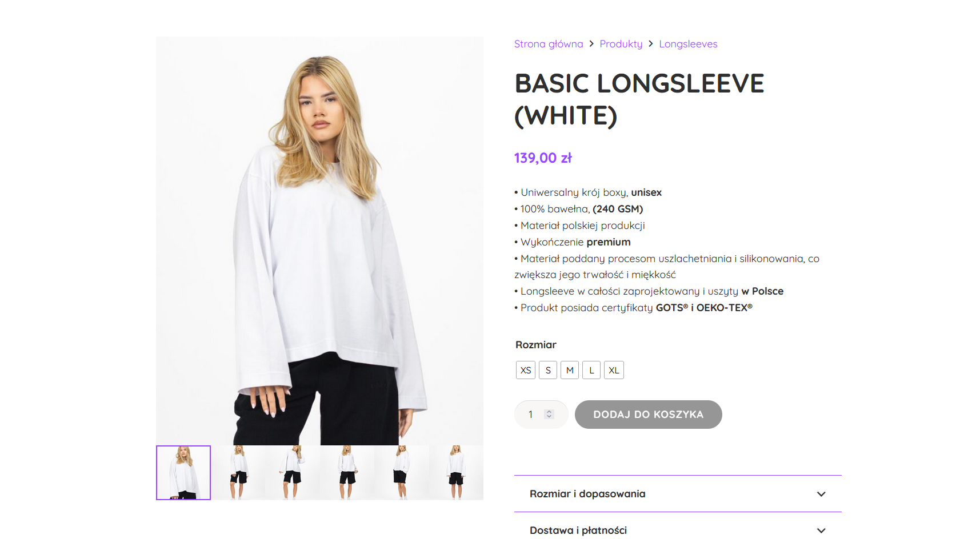
Task: Show first selected product thumbnail
Action: [183, 473]
